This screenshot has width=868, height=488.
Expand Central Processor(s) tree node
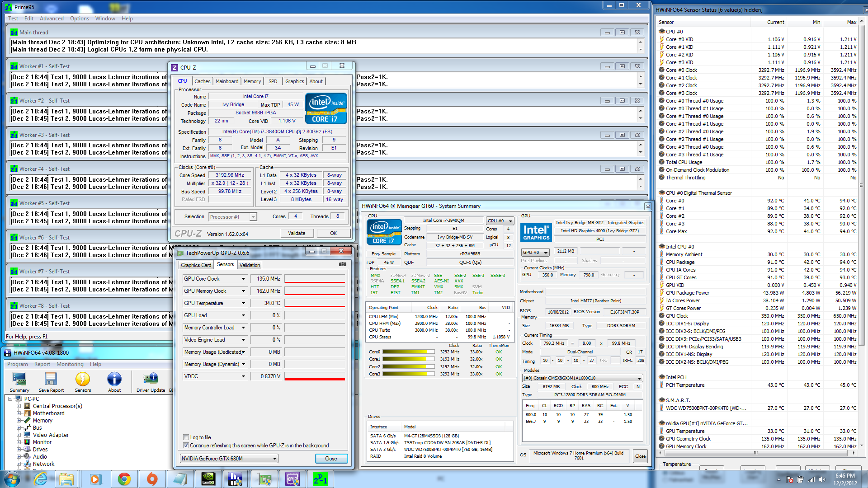(19, 406)
